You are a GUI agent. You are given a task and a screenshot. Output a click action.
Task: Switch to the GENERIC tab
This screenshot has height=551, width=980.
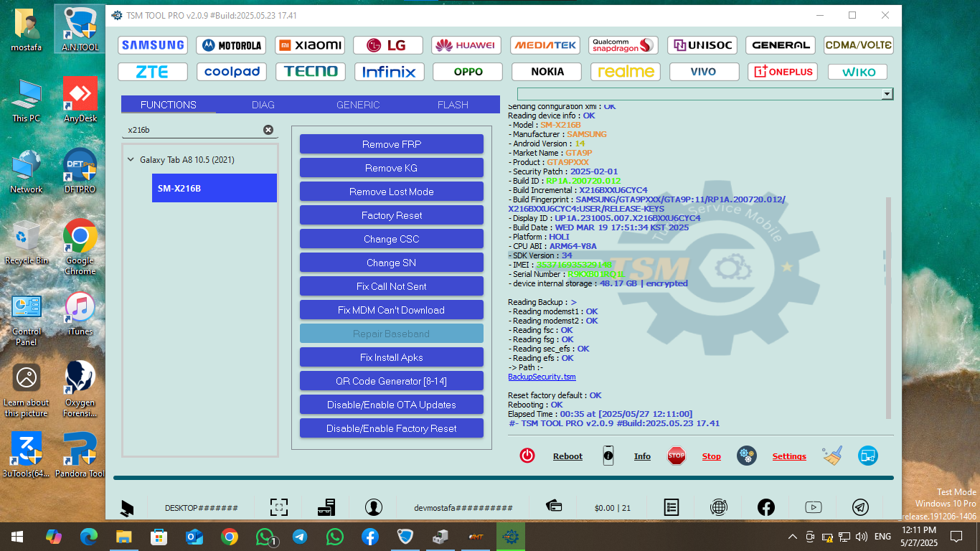click(358, 105)
